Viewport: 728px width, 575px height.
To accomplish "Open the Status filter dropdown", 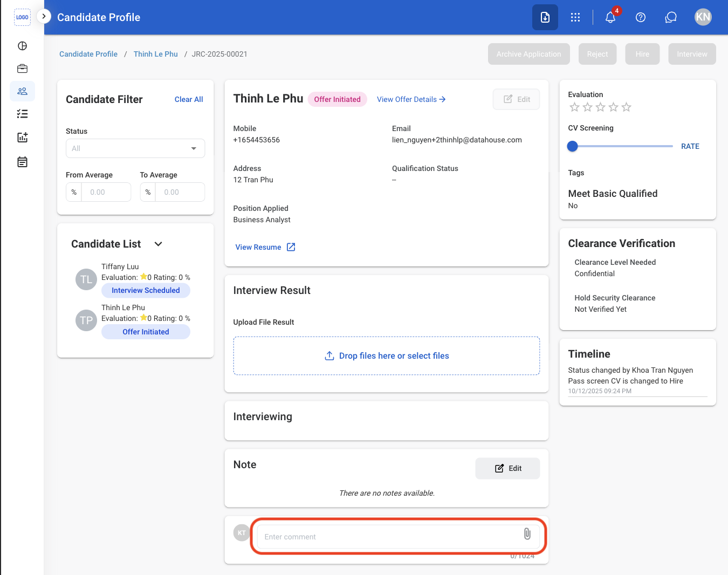I will pos(135,148).
